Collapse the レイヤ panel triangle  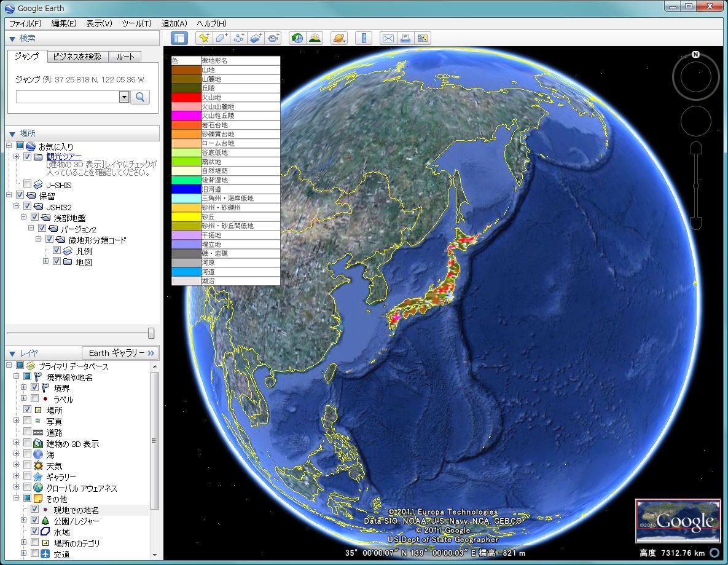click(12, 354)
